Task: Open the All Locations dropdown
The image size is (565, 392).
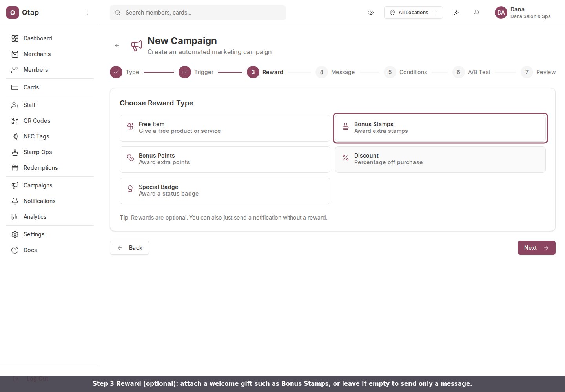Action: [x=414, y=13]
